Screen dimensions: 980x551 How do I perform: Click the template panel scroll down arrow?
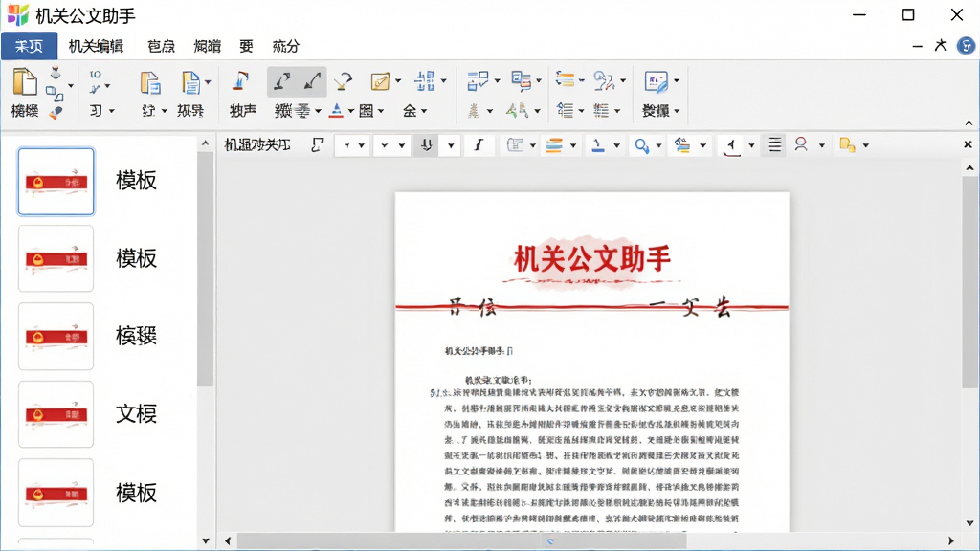click(x=205, y=541)
